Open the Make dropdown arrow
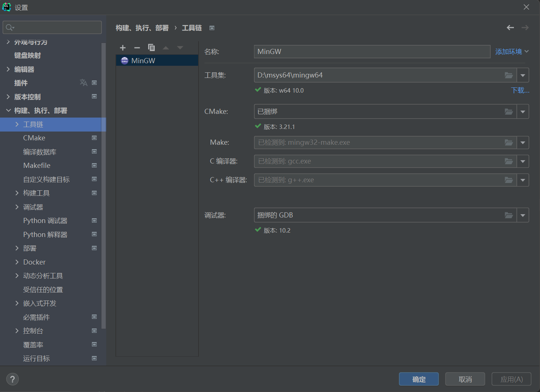 [x=523, y=143]
